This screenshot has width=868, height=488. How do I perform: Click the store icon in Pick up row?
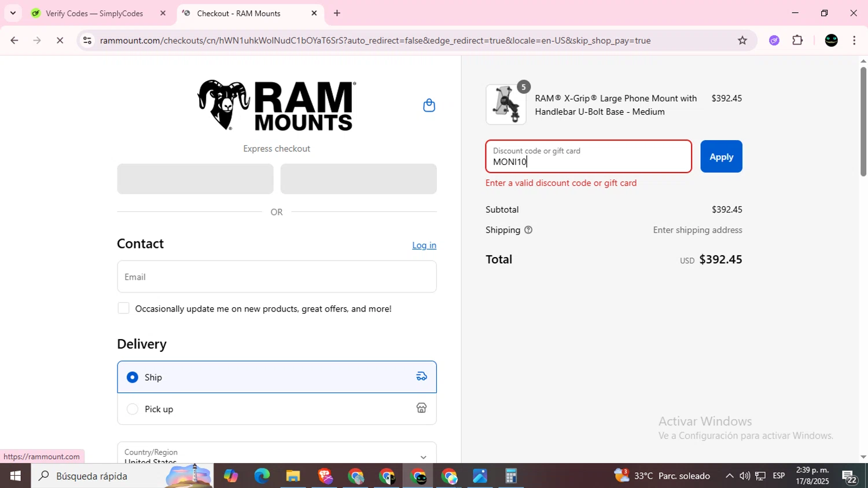pos(421,408)
